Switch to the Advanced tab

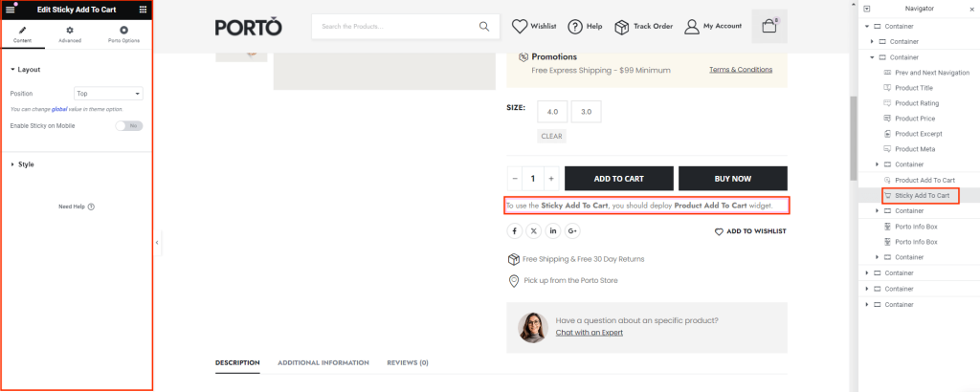(70, 34)
